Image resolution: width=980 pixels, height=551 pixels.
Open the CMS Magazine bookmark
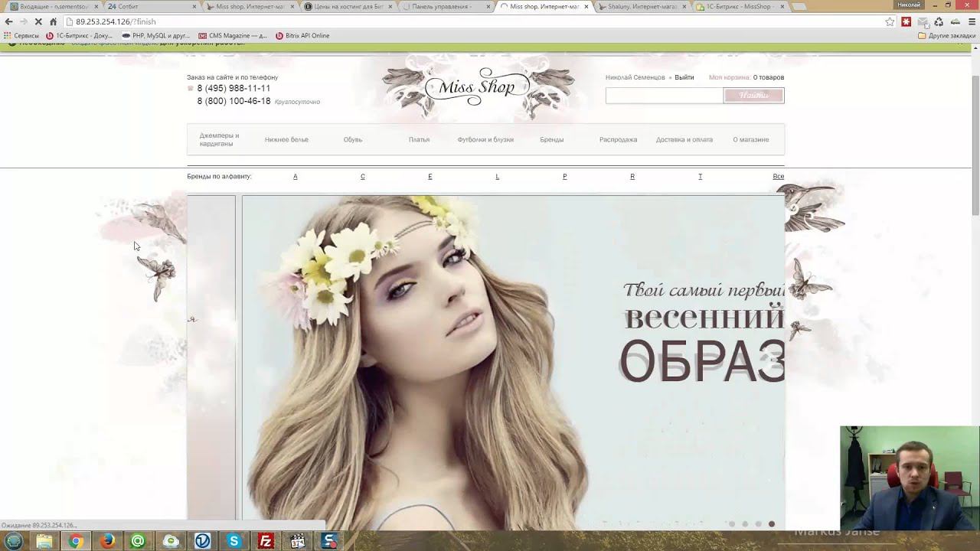pos(233,36)
